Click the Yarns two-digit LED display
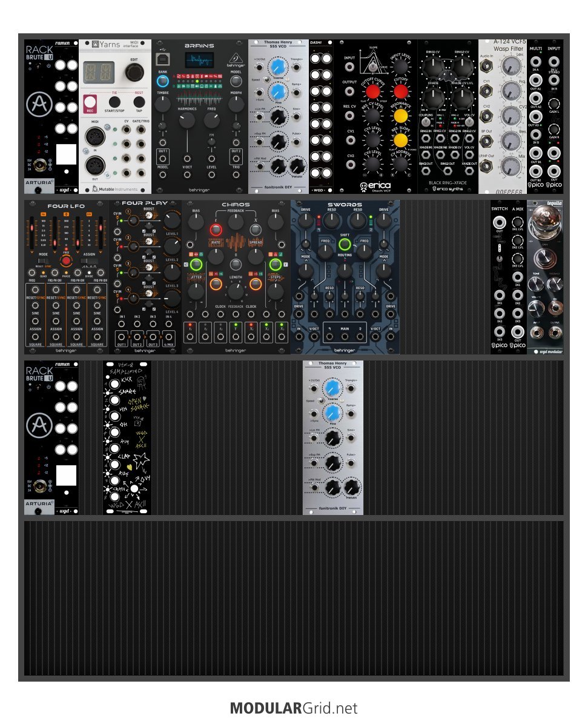This screenshot has width=588, height=721. point(98,72)
